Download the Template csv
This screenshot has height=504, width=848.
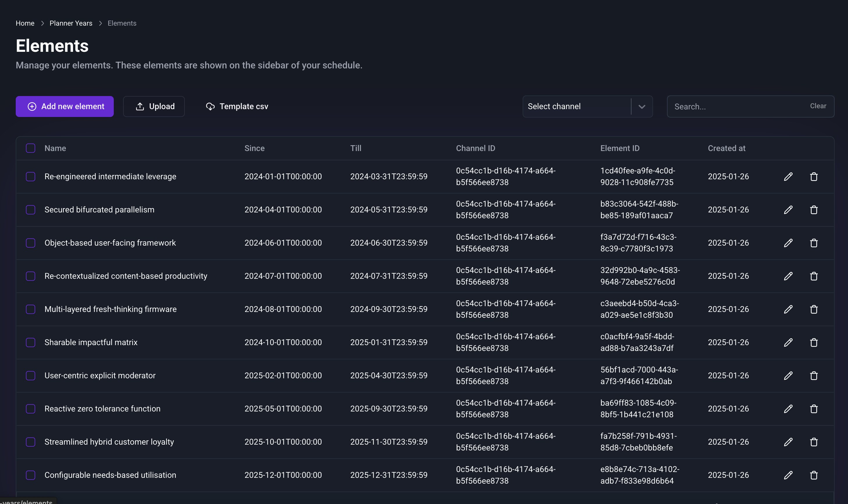tap(237, 107)
